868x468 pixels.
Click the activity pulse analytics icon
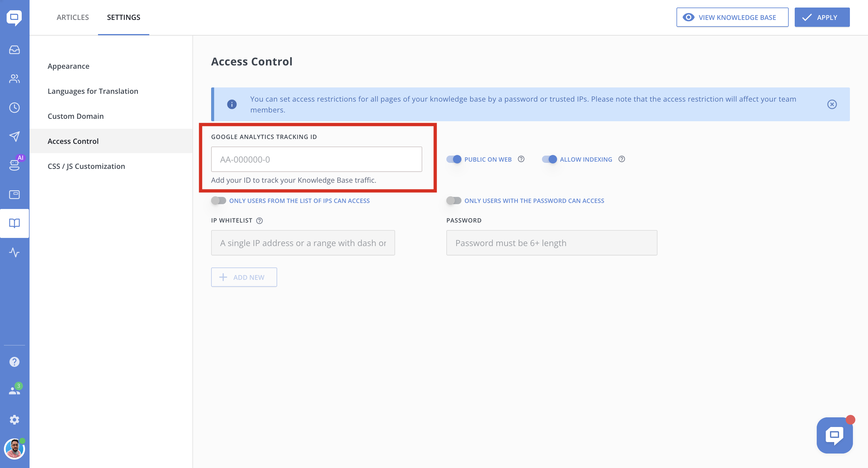pos(14,252)
